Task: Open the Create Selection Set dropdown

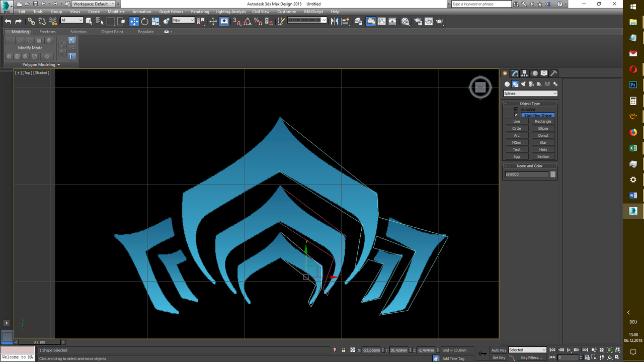Action: [307, 21]
